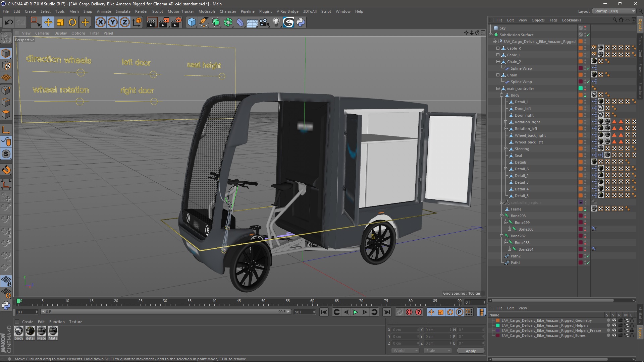644x362 pixels.
Task: Select the Rotate tool
Action: (72, 22)
